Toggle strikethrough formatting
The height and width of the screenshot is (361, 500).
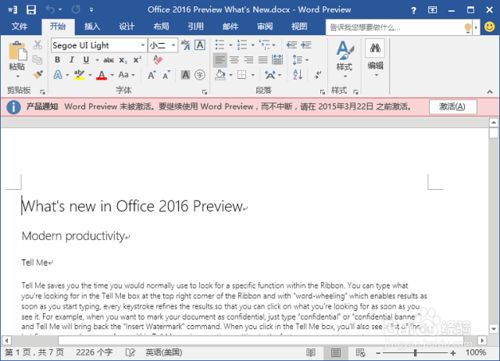[108, 60]
